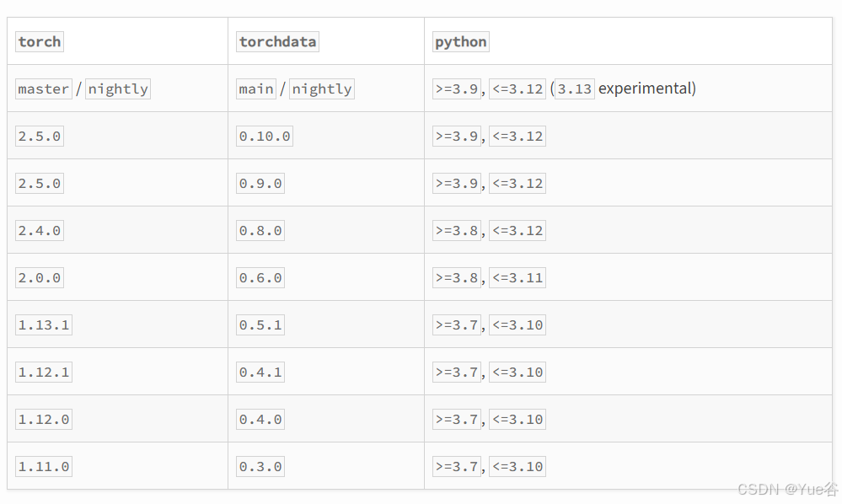Viewport: 842px width, 504px height.
Task: Click torchdata version 0.3.0 cell
Action: [x=260, y=467]
